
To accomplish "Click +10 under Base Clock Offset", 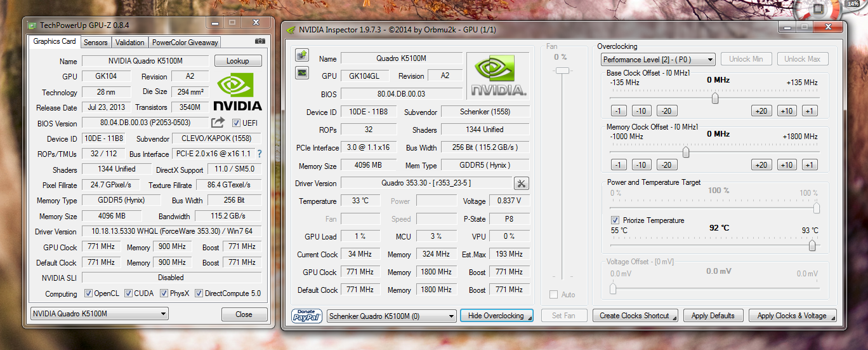I will point(787,111).
